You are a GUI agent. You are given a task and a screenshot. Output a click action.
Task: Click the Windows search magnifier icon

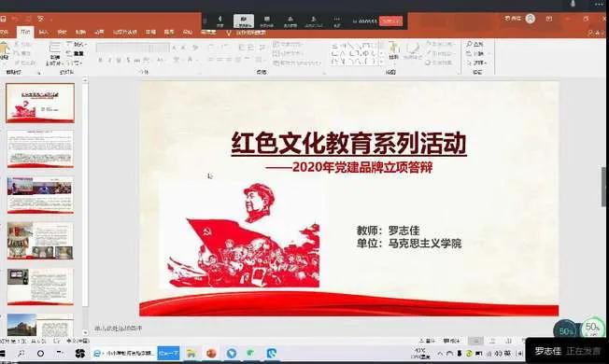coord(21,353)
